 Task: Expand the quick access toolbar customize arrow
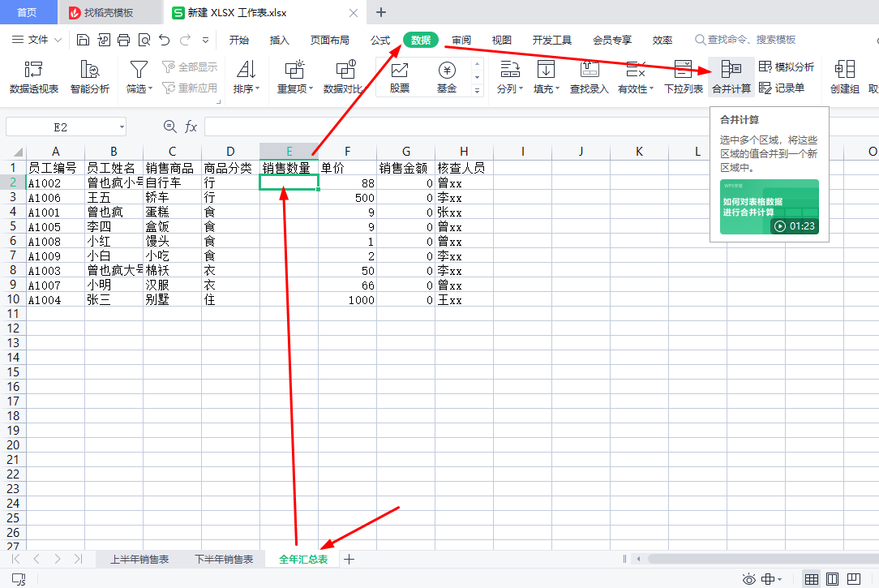click(206, 40)
